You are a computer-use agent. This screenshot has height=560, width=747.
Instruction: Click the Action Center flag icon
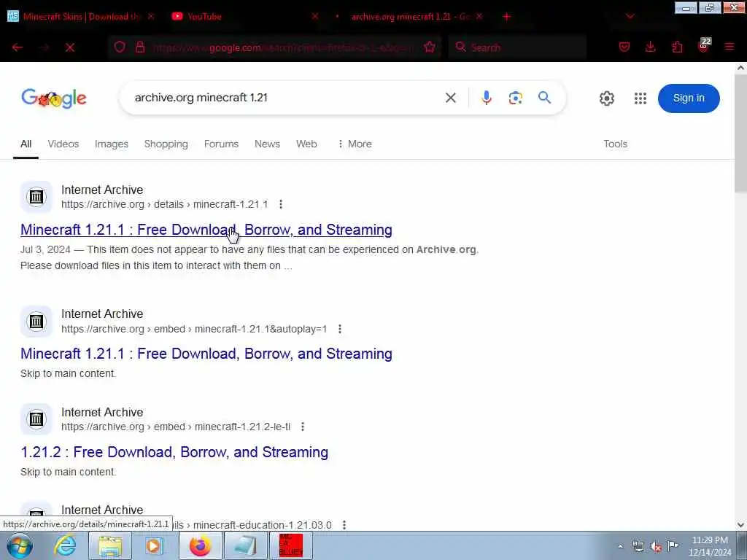673,546
